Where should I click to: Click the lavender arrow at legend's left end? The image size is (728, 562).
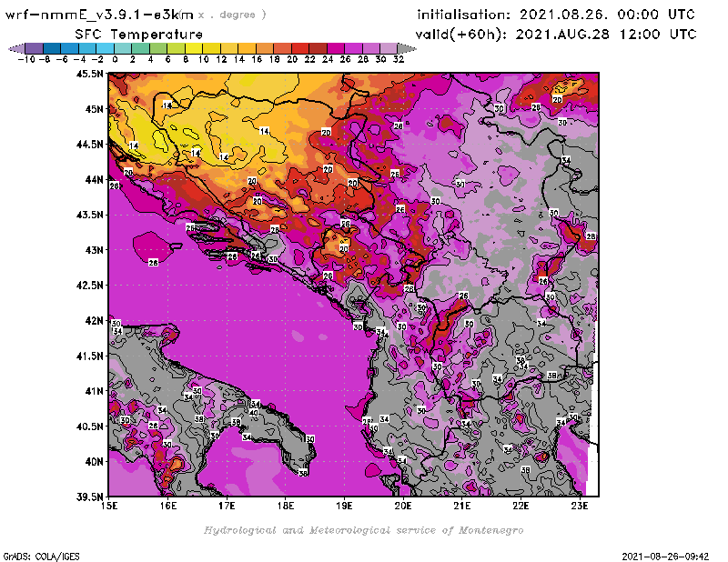tap(16, 48)
